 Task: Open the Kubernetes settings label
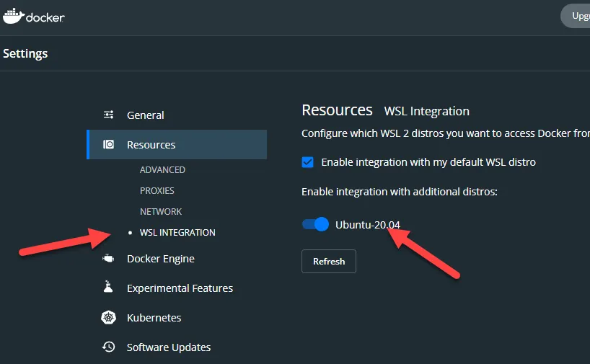coord(154,318)
